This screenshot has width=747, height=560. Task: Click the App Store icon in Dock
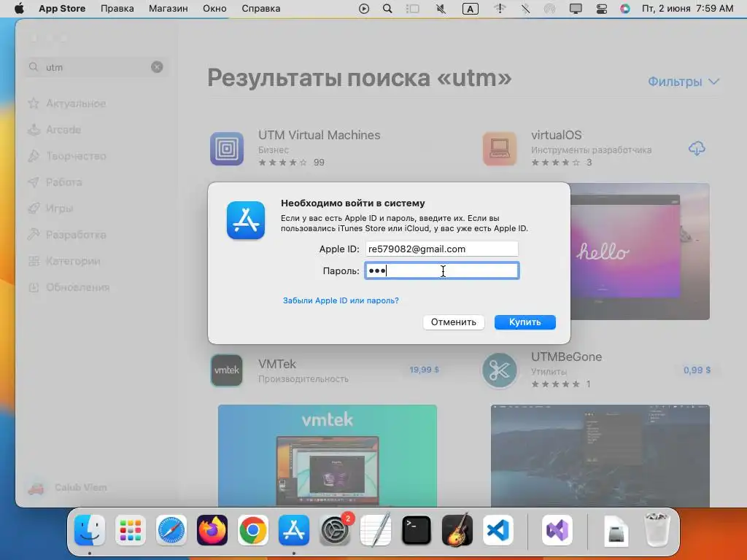(294, 530)
